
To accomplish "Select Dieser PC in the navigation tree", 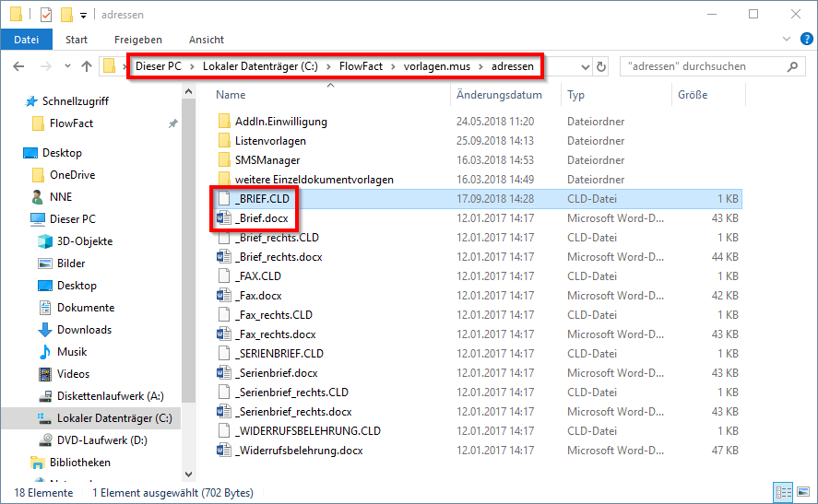I will click(73, 219).
